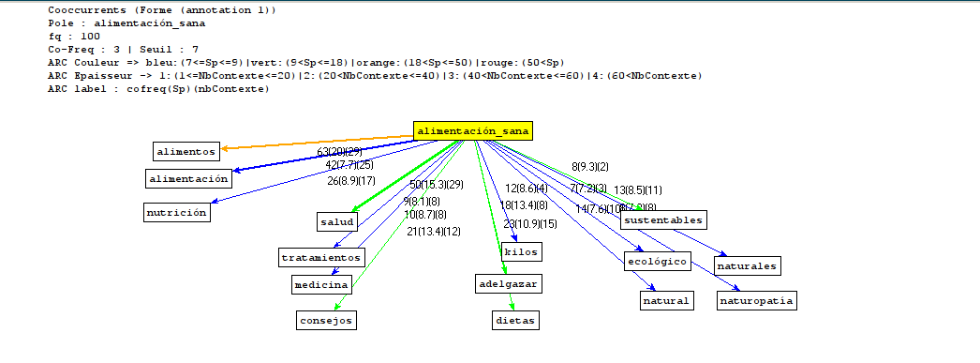
Task: Click the naturales node box
Action: coord(747,265)
